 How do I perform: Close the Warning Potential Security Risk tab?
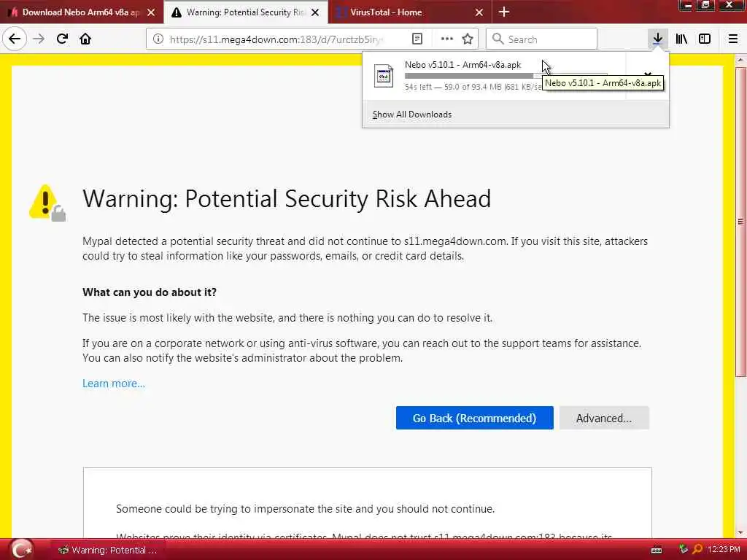coord(315,12)
